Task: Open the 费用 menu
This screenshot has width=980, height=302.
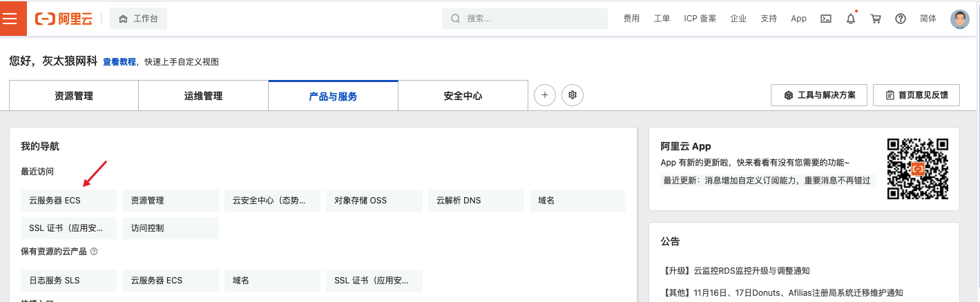Action: [x=631, y=19]
